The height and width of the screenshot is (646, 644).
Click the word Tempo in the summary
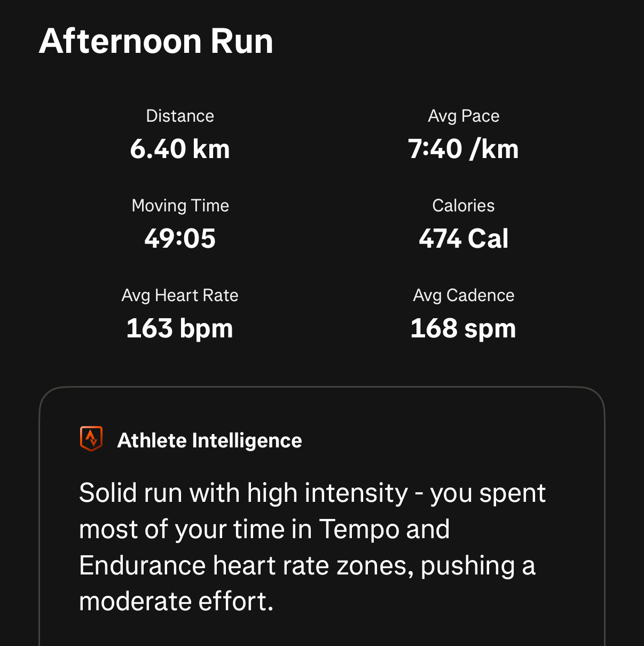point(358,529)
